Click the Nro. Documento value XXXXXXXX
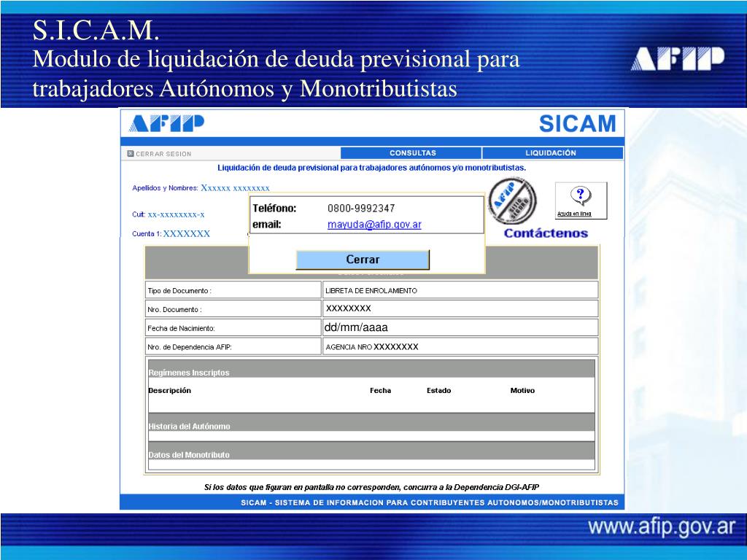Viewport: 747px width, 560px height. 348,308
